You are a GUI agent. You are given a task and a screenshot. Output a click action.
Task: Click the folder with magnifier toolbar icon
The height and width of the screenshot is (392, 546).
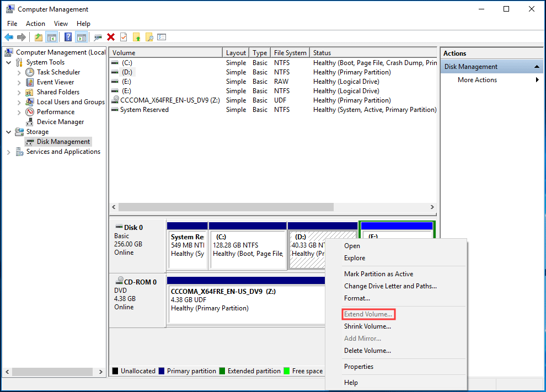(x=149, y=37)
